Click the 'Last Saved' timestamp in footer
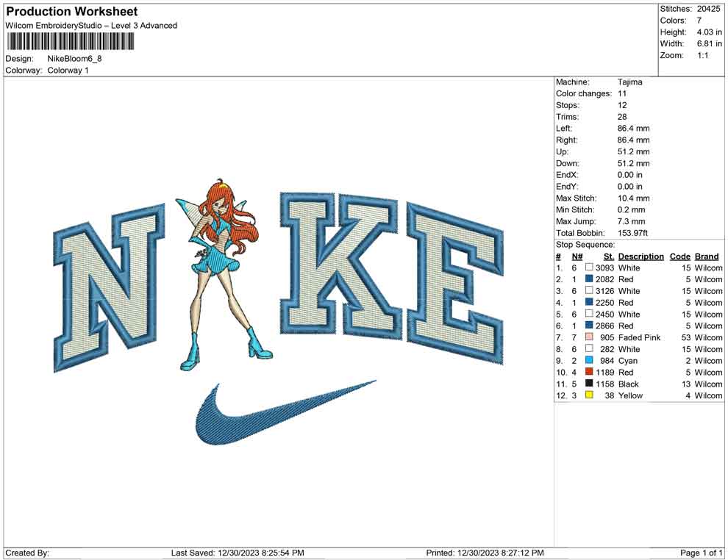Image resolution: width=728 pixels, height=560 pixels. pos(238,553)
